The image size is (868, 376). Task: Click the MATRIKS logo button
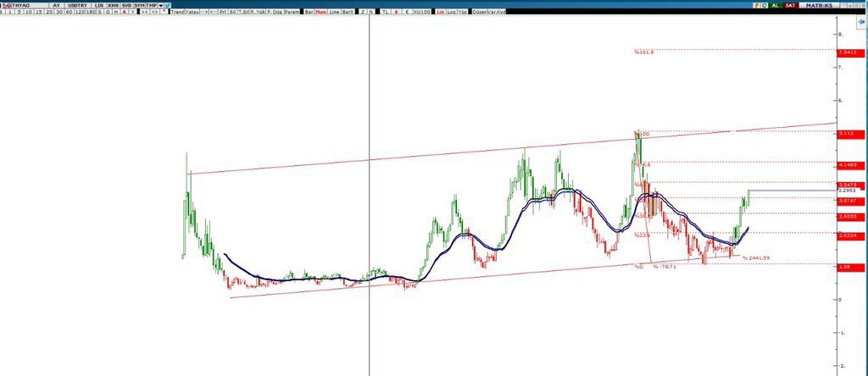point(819,6)
